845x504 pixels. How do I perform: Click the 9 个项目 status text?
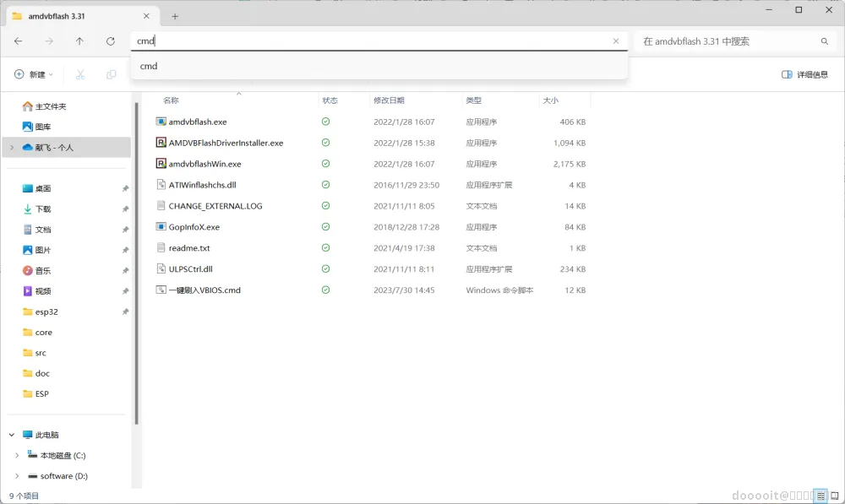tap(24, 496)
